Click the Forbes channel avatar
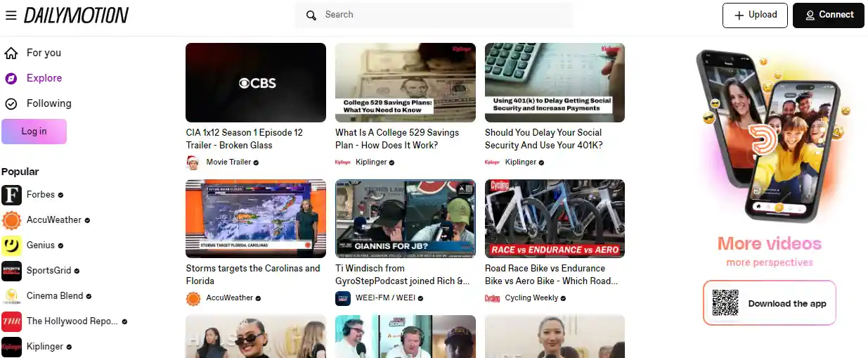 click(11, 195)
